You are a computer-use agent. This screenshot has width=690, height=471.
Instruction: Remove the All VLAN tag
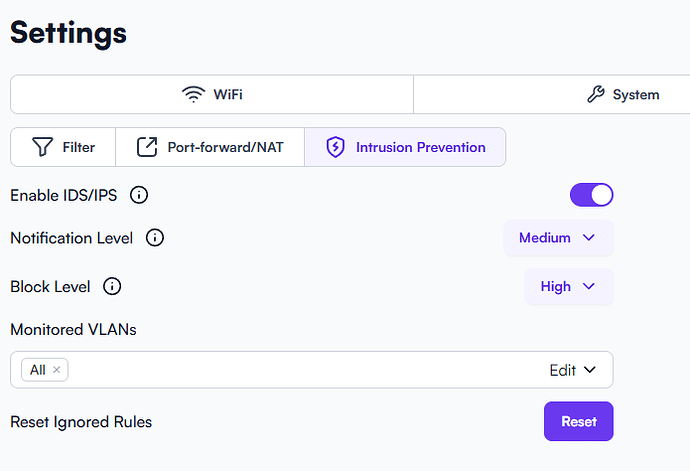tap(56, 370)
